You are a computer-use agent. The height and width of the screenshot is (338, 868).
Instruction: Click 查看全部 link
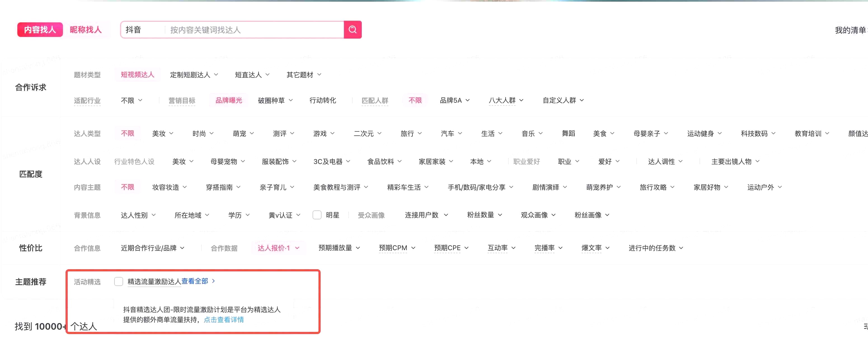coord(195,281)
